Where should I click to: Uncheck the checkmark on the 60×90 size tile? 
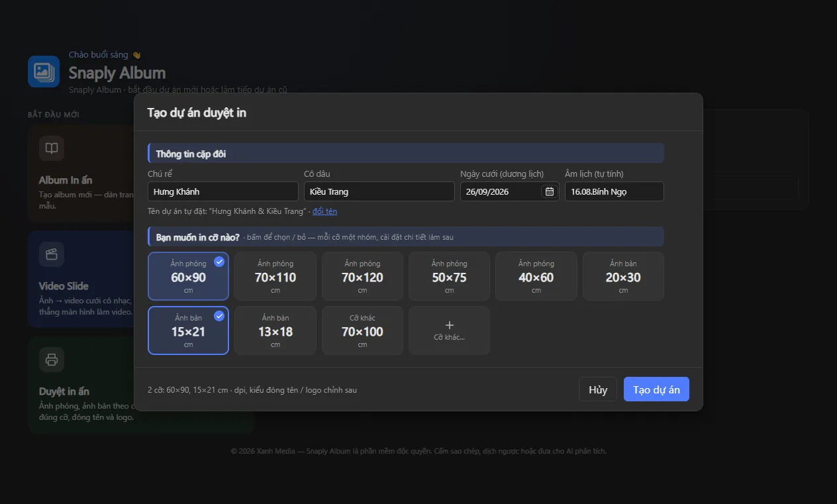[x=219, y=262]
